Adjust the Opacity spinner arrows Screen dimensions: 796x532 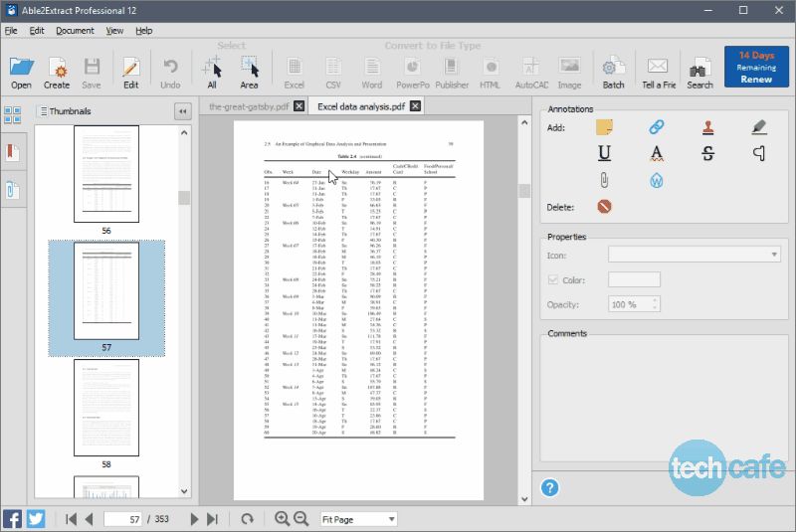click(655, 304)
